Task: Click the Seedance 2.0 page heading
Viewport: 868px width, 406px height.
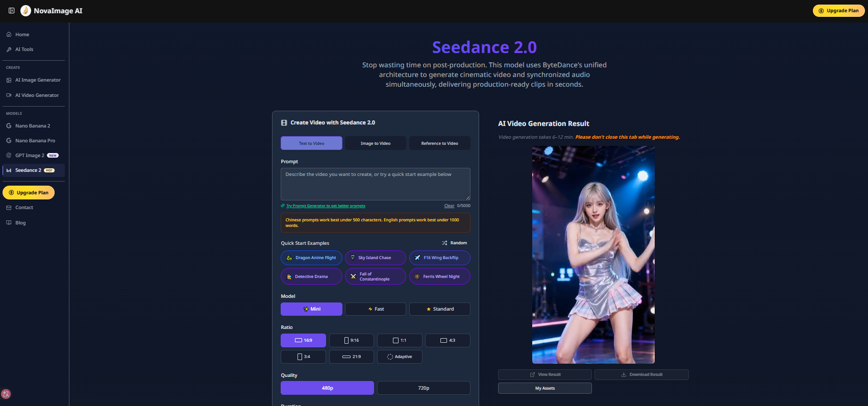Action: pyautogui.click(x=484, y=47)
